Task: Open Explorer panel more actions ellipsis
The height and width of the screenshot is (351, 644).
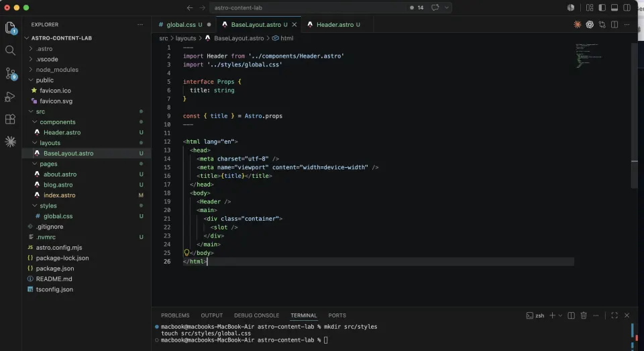Action: [x=140, y=25]
